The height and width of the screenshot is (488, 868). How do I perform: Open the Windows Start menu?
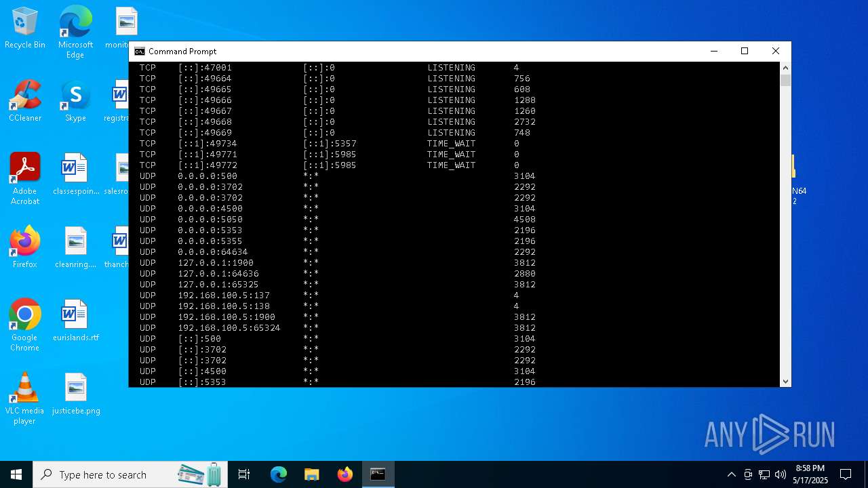[16, 474]
